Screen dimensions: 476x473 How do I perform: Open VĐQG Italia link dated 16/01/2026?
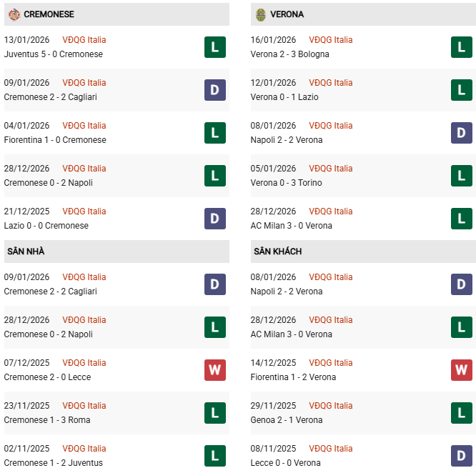click(330, 40)
